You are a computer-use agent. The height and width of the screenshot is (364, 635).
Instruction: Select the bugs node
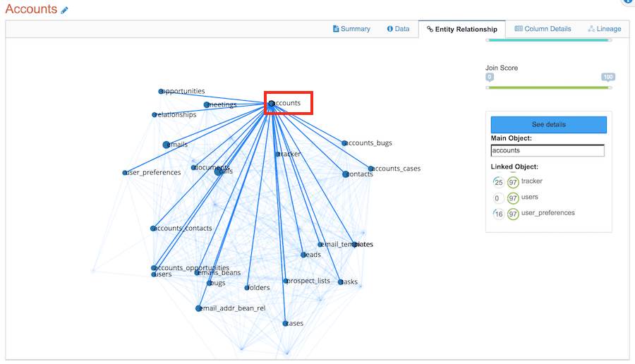210,283
